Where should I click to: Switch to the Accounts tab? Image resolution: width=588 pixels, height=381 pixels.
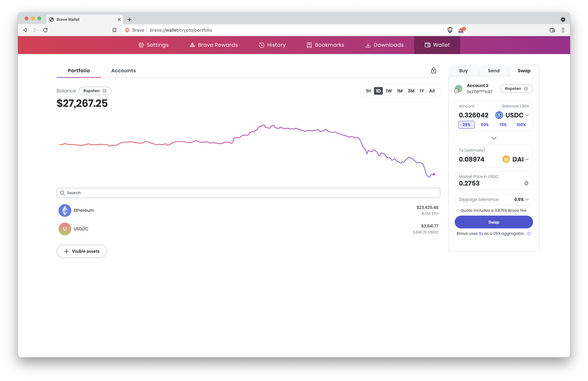(123, 71)
